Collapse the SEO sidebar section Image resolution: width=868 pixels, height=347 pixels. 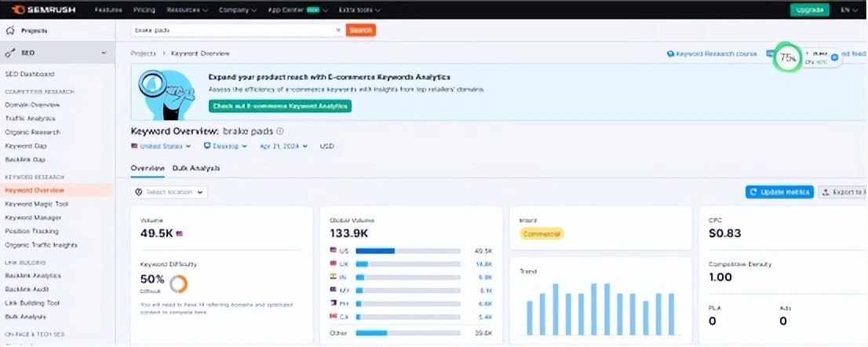click(104, 53)
